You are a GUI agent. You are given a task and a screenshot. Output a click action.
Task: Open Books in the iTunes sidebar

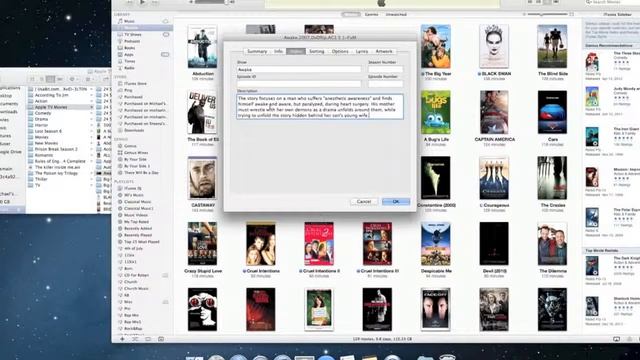pos(129,48)
